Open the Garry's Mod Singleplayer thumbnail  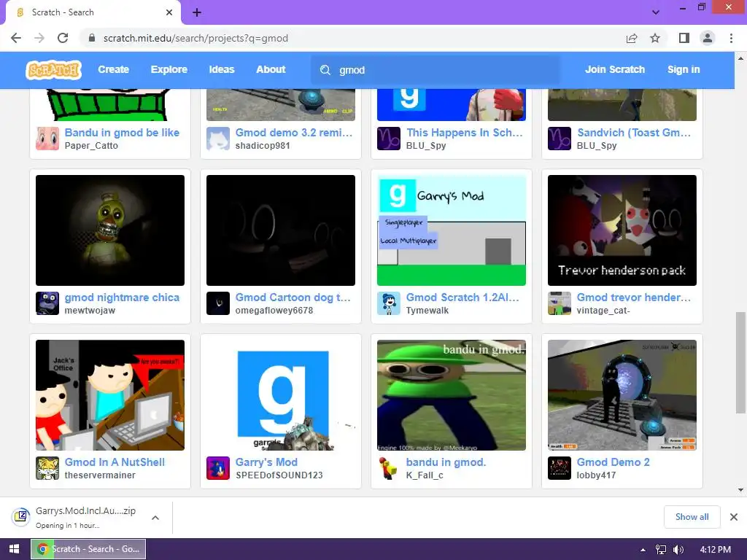click(x=452, y=230)
